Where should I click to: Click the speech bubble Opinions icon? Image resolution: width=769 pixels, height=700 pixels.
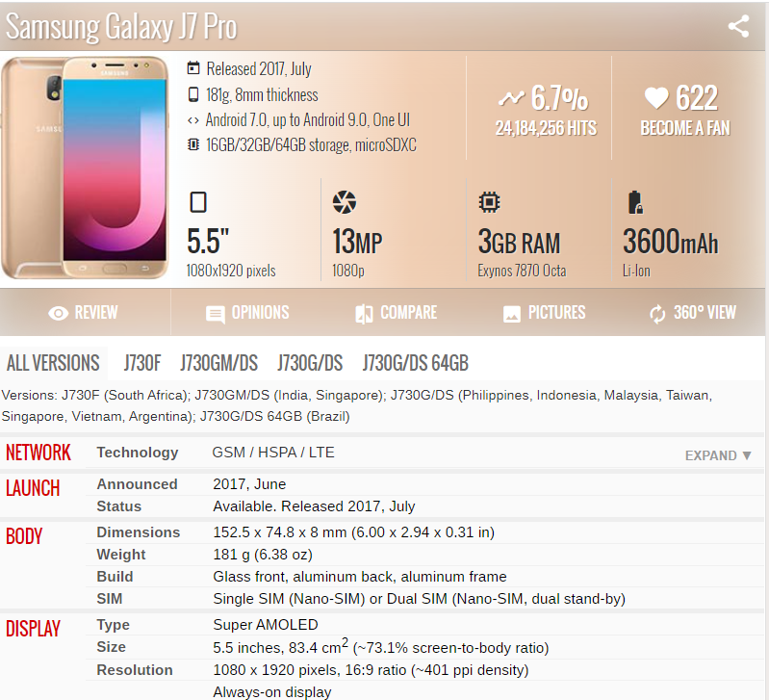pos(216,314)
